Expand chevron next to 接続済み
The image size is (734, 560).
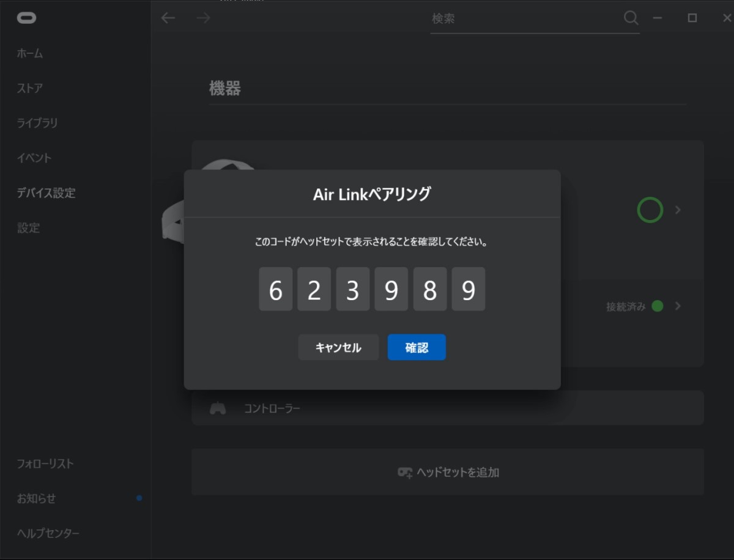point(678,306)
